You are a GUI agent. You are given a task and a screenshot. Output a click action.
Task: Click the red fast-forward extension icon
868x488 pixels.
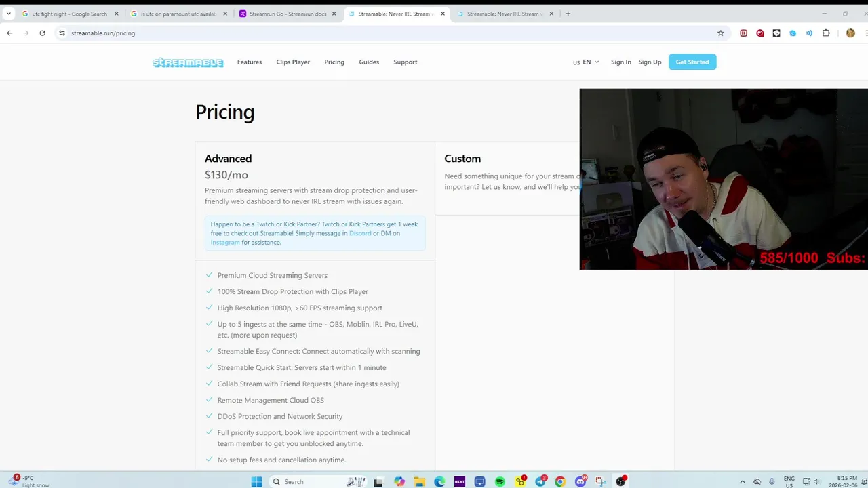pyautogui.click(x=743, y=33)
